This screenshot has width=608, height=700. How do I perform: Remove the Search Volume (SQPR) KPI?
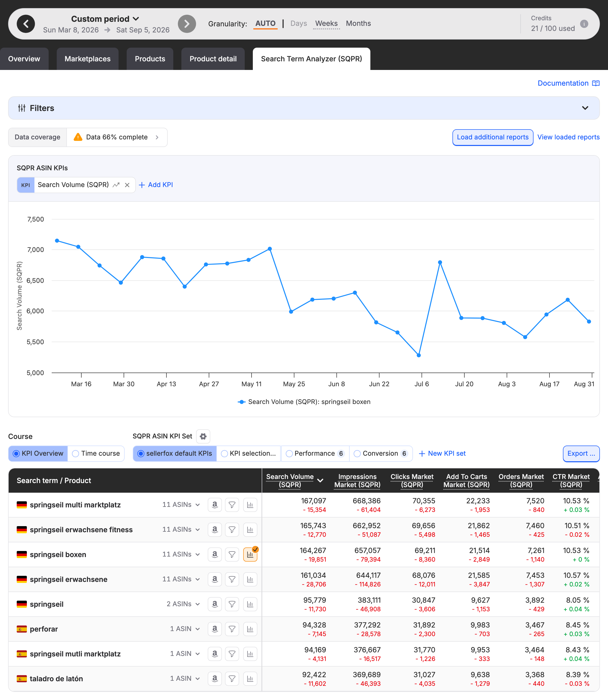(127, 185)
